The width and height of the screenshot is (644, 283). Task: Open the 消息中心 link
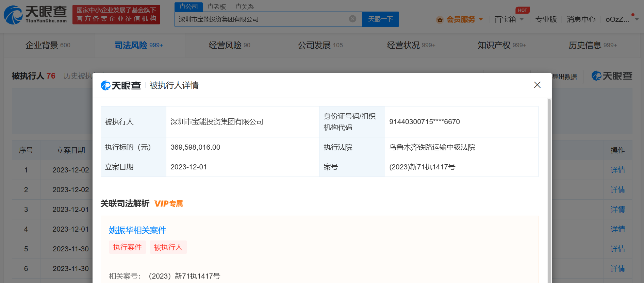coord(581,19)
